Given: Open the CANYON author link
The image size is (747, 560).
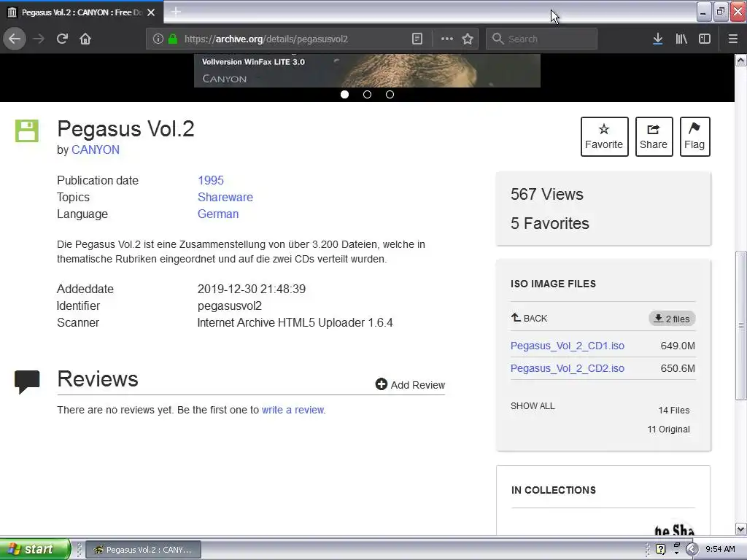Looking at the screenshot, I should coord(96,149).
